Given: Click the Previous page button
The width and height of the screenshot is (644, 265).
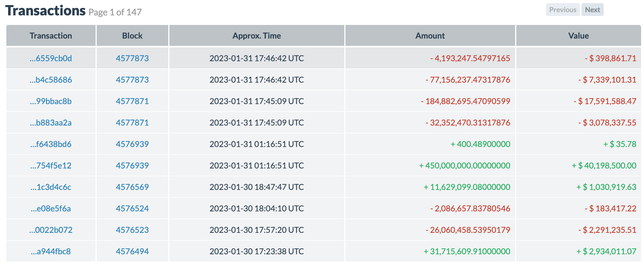Looking at the screenshot, I should click(562, 10).
